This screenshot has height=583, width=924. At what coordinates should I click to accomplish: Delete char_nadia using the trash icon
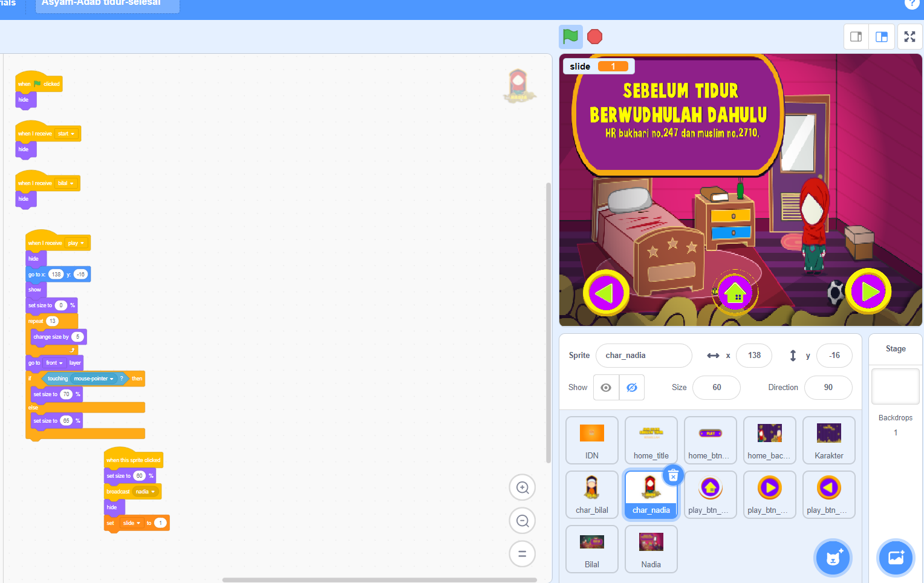pyautogui.click(x=673, y=475)
